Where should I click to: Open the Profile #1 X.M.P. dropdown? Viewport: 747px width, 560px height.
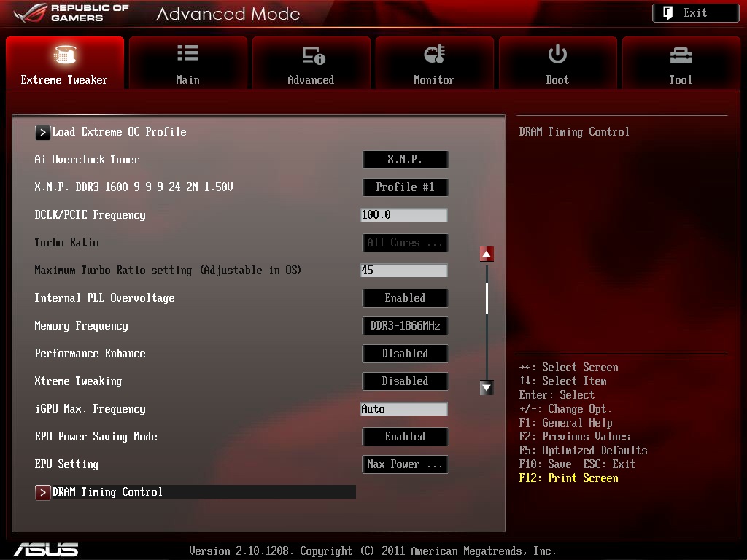click(x=405, y=187)
